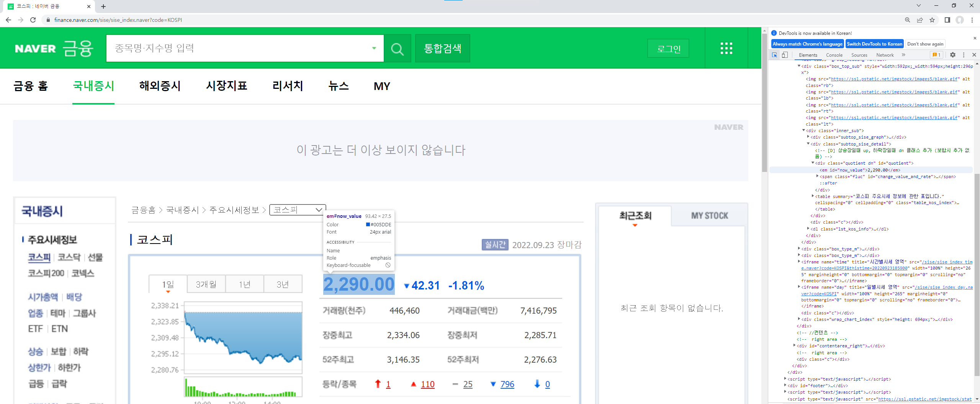The image size is (980, 404).
Task: Click the KOSPI 1-day price chart
Action: coord(243,337)
